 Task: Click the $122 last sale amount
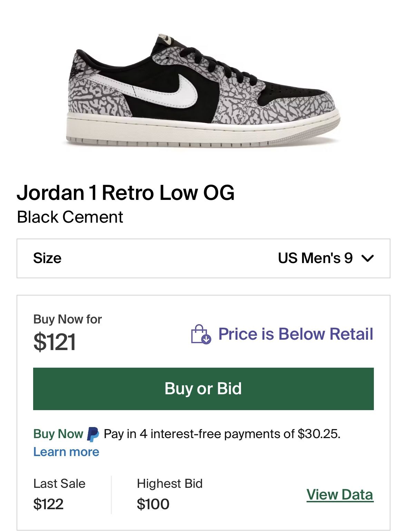[48, 504]
